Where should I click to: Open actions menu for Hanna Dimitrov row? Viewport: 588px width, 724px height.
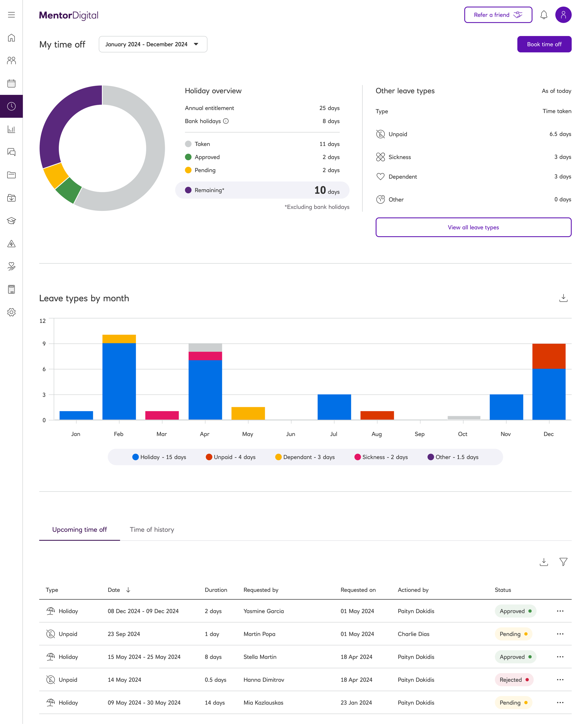560,680
